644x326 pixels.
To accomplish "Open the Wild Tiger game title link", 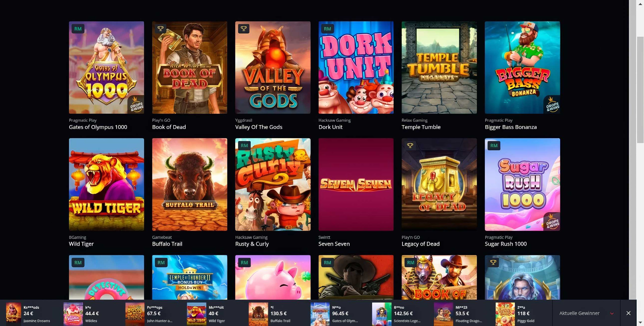I will pos(81,244).
